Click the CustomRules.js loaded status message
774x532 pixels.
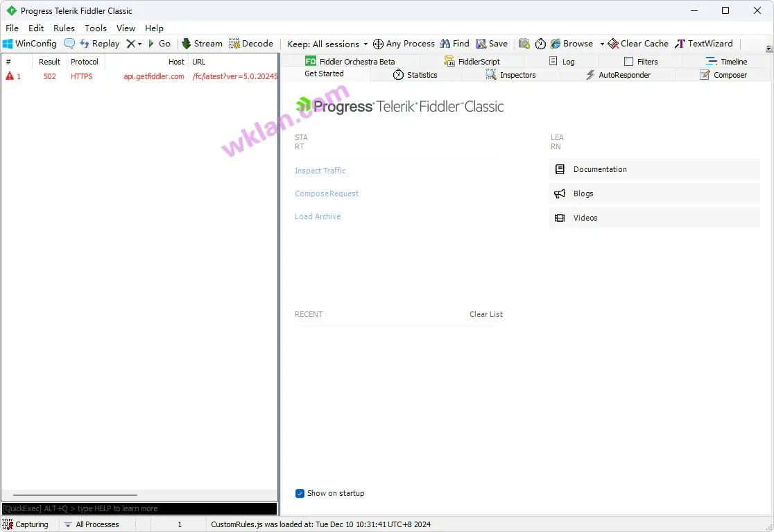[321, 524]
